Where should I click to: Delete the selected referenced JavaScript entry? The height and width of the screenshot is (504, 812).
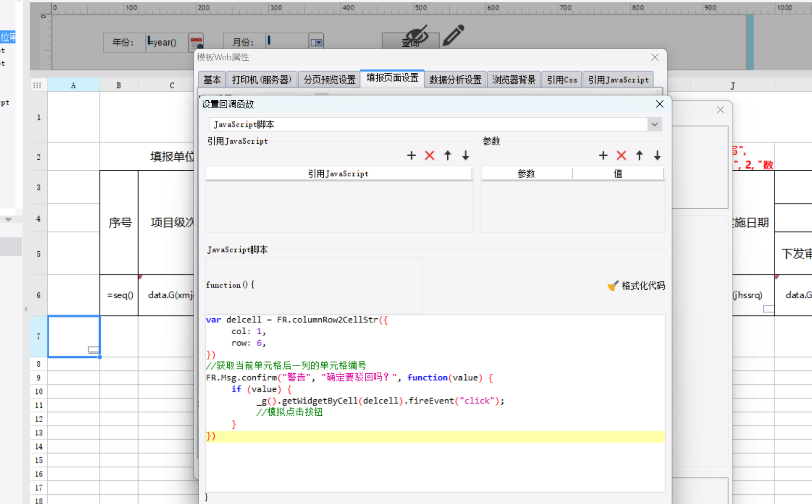[x=429, y=155]
